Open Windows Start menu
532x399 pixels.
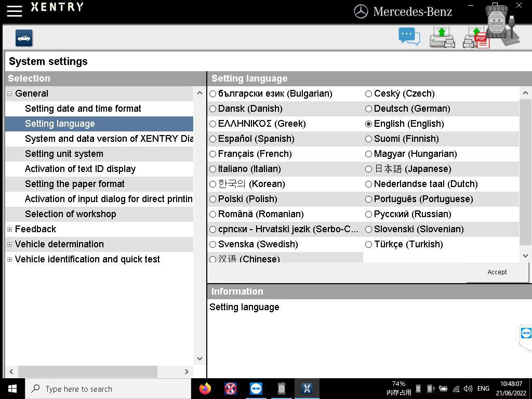click(12, 389)
